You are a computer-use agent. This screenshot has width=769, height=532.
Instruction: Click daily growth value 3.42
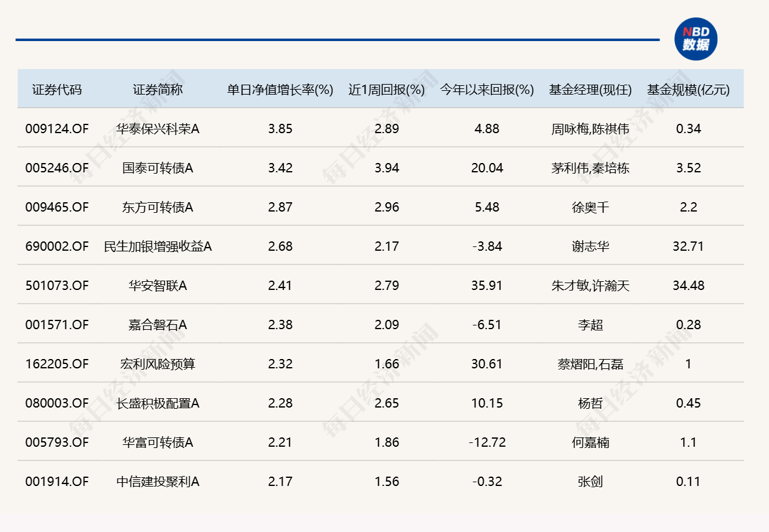tap(280, 168)
